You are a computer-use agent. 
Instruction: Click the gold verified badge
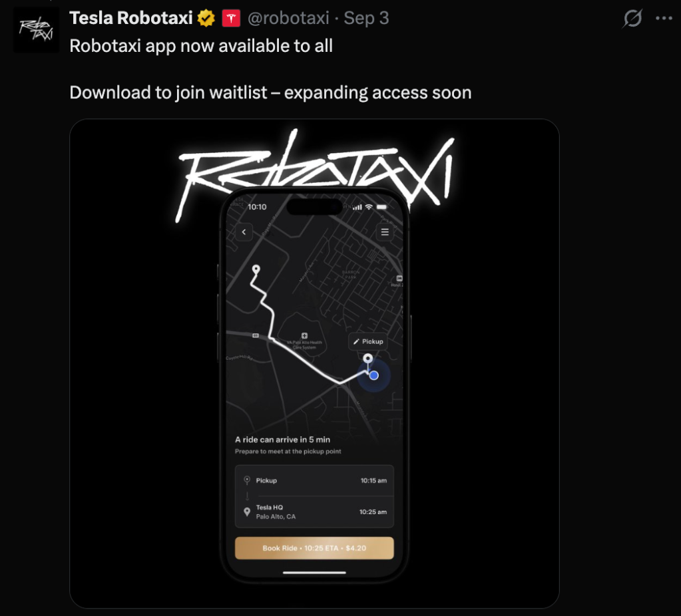[x=206, y=18]
